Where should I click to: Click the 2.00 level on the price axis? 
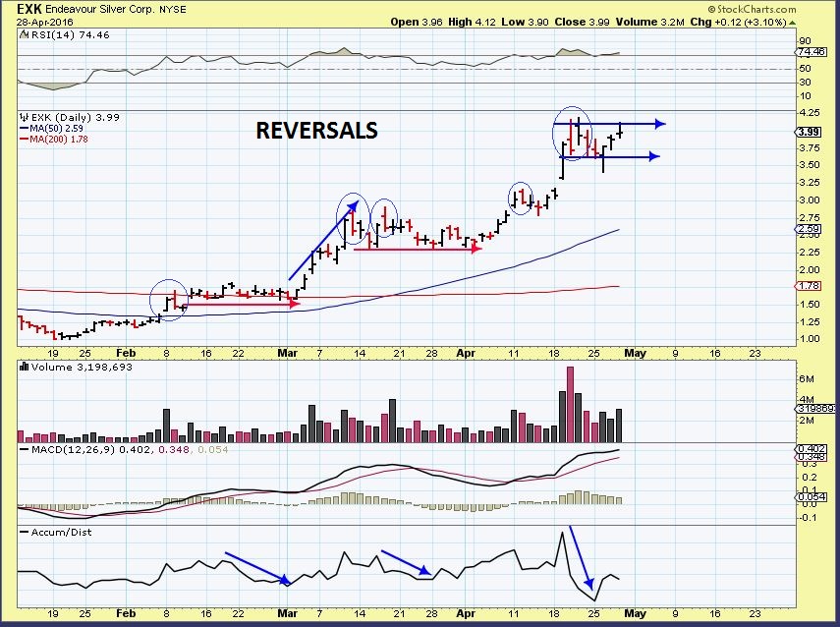(810, 269)
